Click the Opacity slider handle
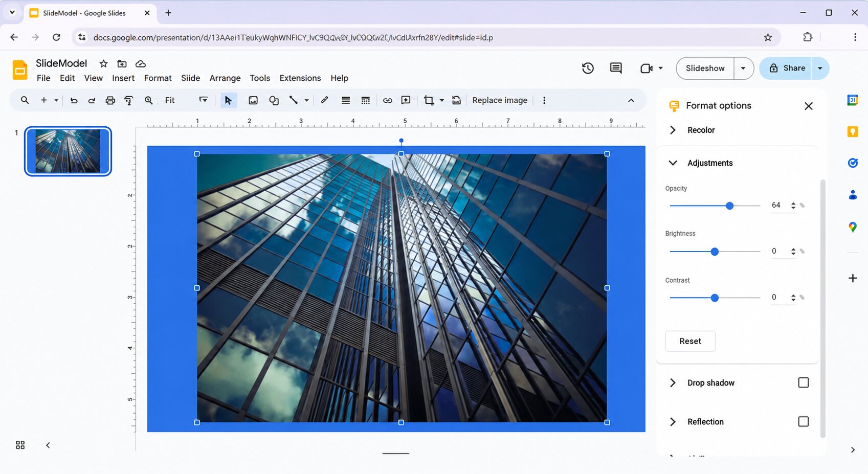This screenshot has height=474, width=868. pyautogui.click(x=730, y=206)
